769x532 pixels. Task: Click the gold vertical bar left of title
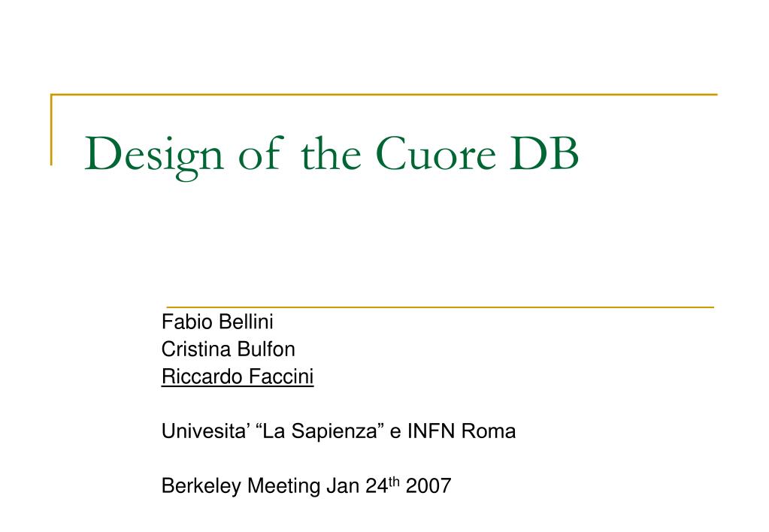pos(52,129)
